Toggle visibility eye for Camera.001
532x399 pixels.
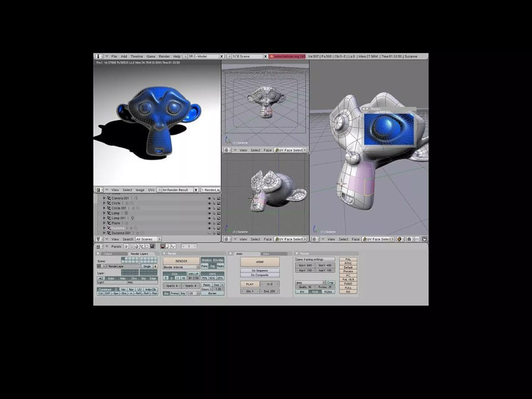209,198
